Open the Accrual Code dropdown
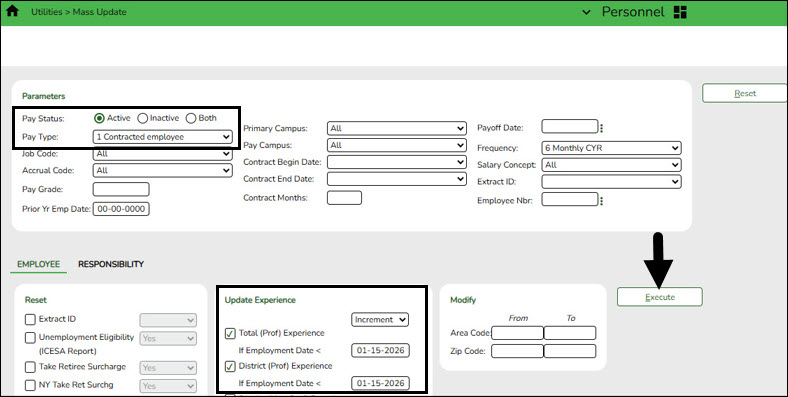Image resolution: width=788 pixels, height=397 pixels. 163,170
